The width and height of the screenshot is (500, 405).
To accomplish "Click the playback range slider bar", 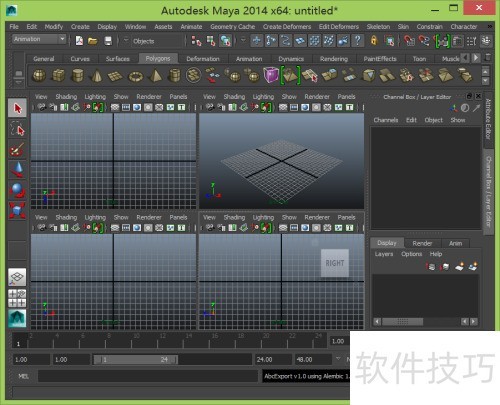I will pyautogui.click(x=135, y=359).
